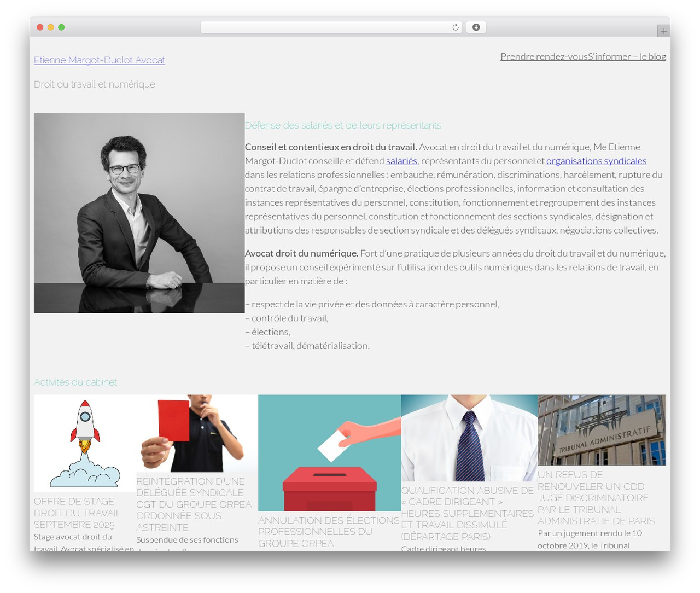Click the excerpt 'Suspendue de ses fonctions'

[x=187, y=540]
